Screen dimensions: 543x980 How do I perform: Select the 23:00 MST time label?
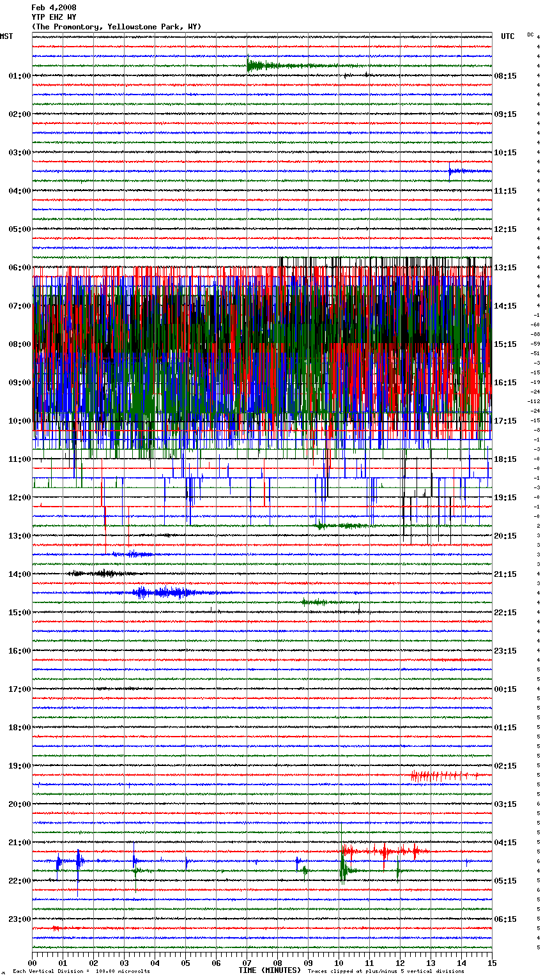tap(20, 919)
